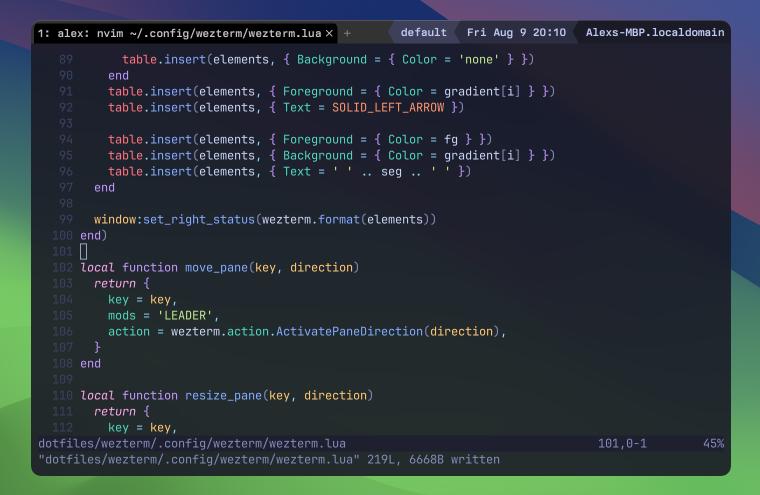
Task: Click 'gradient[i]' on line 95
Action: 482,156
